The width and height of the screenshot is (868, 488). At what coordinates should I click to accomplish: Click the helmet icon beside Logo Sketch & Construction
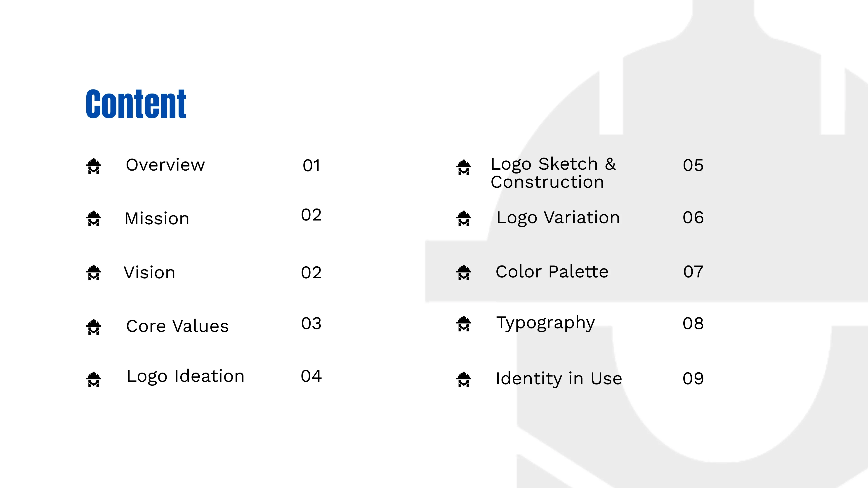(x=464, y=167)
